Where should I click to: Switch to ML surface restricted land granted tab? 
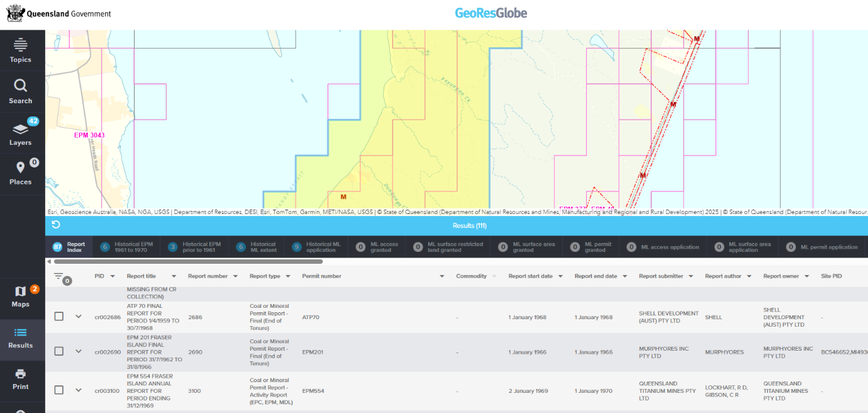[x=448, y=247]
